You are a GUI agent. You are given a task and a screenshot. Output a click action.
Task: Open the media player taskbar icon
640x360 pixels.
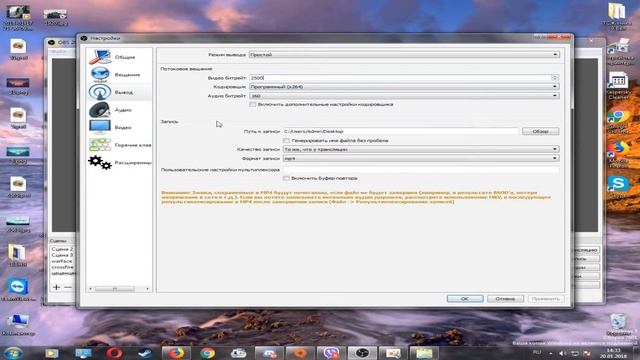52,353
